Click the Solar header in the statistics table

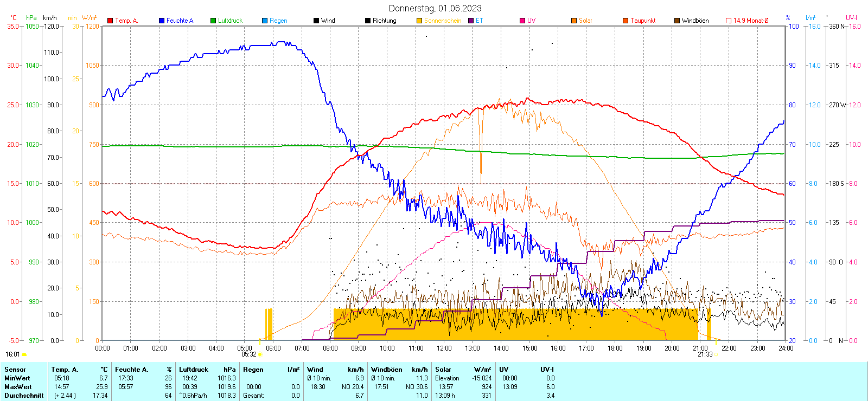tap(443, 370)
